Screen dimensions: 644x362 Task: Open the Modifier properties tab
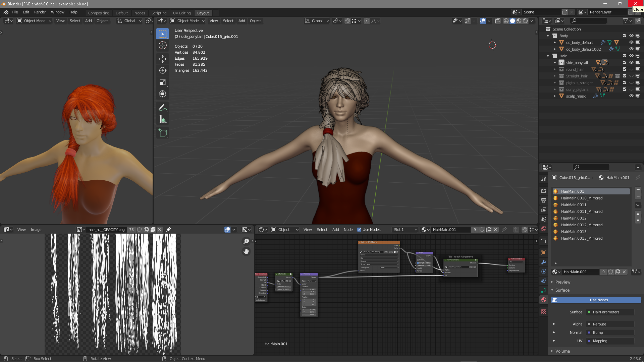point(544,262)
